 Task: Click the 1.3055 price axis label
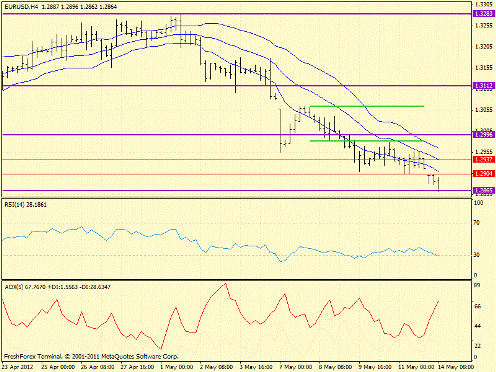pos(484,110)
